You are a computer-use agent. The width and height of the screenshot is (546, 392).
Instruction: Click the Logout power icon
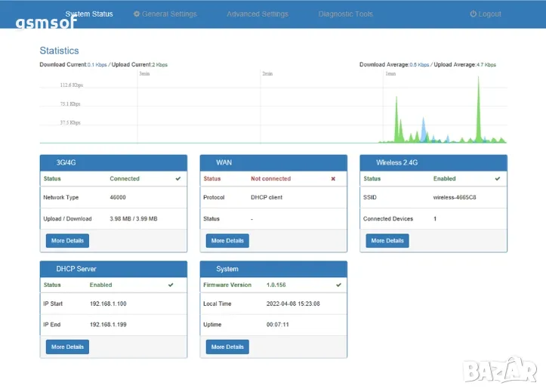coord(474,14)
